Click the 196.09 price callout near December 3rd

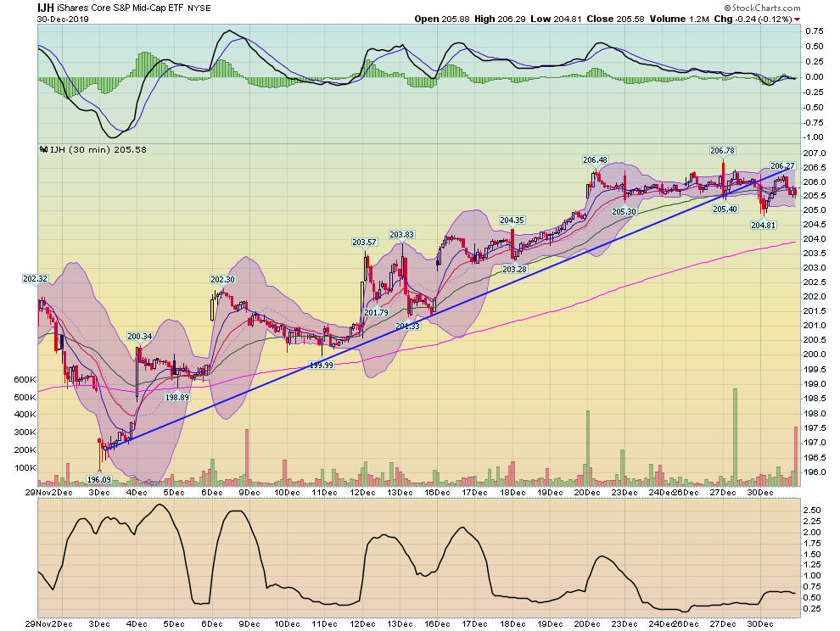coord(99,479)
